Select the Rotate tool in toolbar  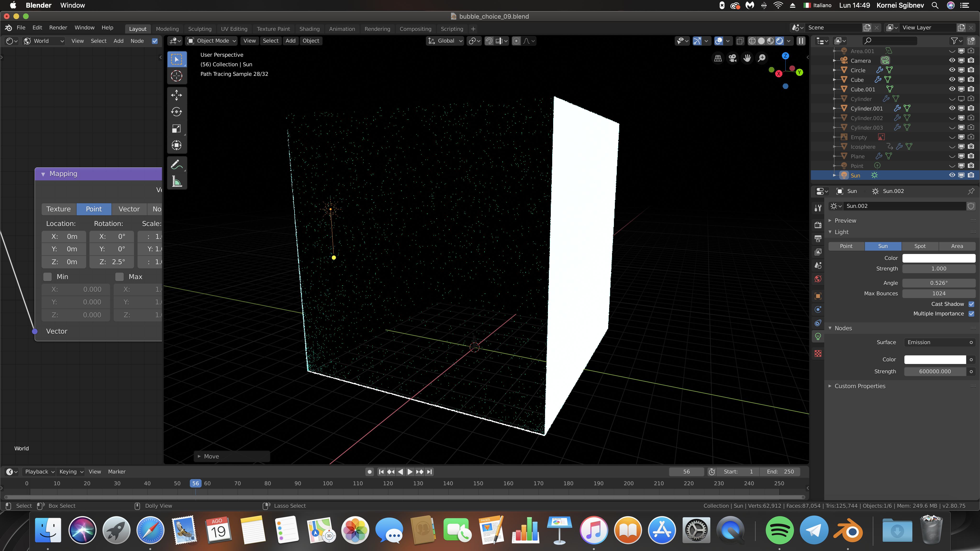point(176,112)
